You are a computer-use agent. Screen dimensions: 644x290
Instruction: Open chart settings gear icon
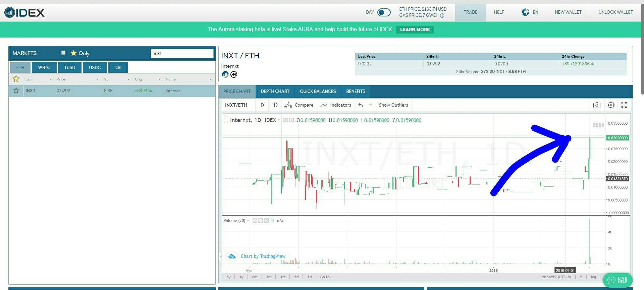coord(611,105)
